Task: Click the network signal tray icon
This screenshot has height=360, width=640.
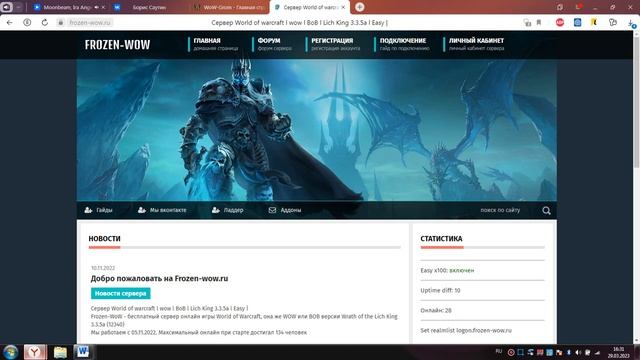Action: (x=597, y=352)
